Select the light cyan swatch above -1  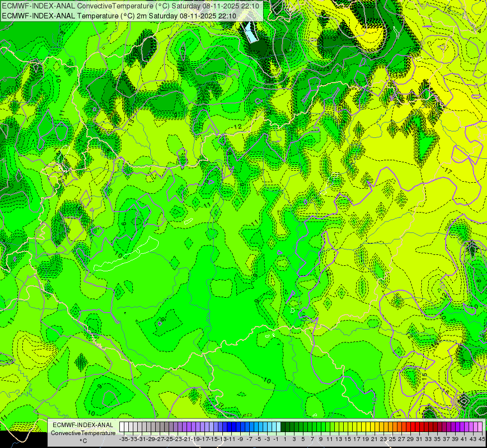tap(274, 427)
